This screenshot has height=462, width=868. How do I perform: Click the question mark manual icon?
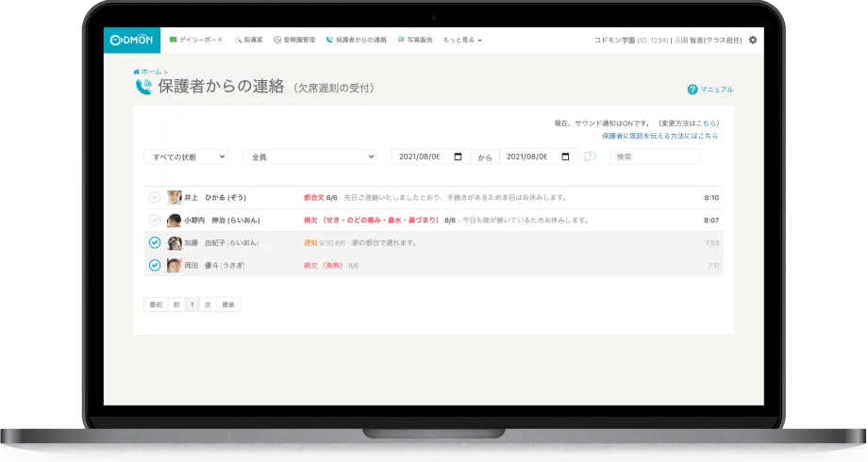[x=693, y=90]
